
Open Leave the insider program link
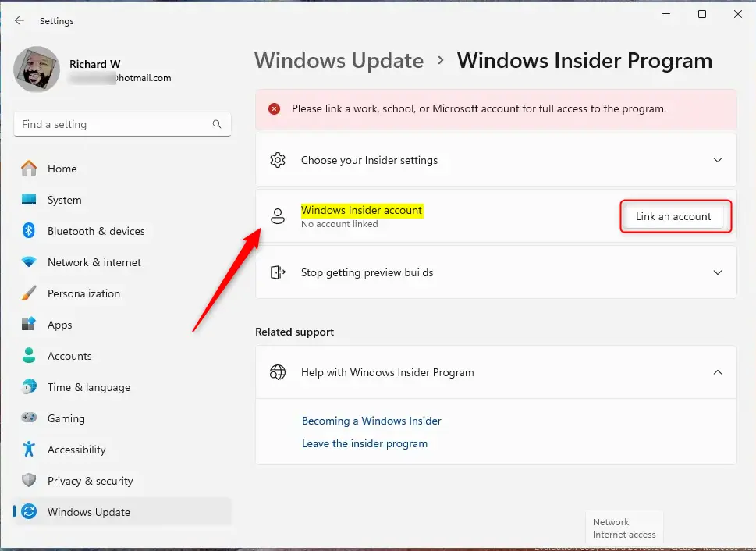point(364,443)
